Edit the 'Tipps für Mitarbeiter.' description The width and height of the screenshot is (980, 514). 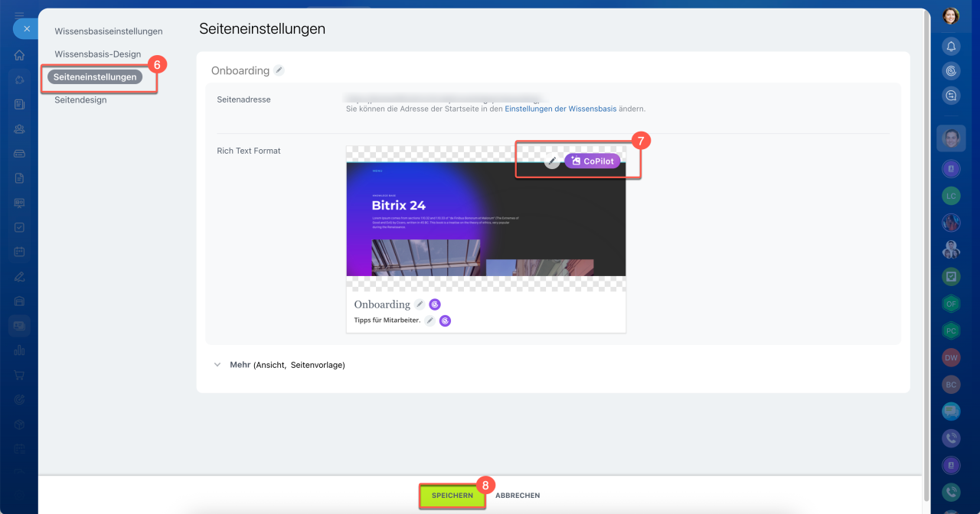(430, 320)
